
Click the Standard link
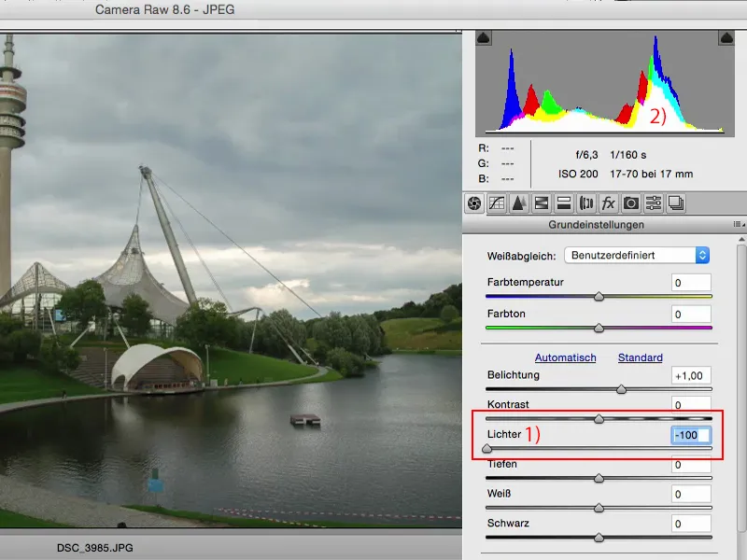click(640, 357)
